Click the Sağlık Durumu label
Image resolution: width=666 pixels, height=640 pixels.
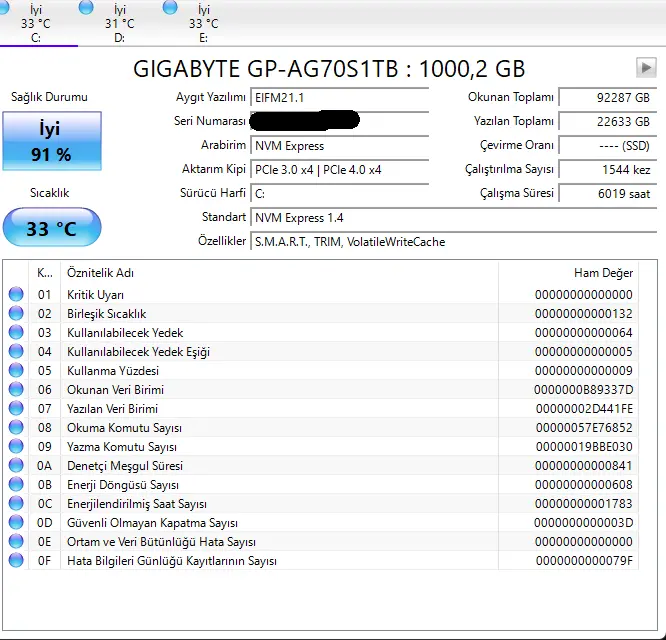pos(49,97)
